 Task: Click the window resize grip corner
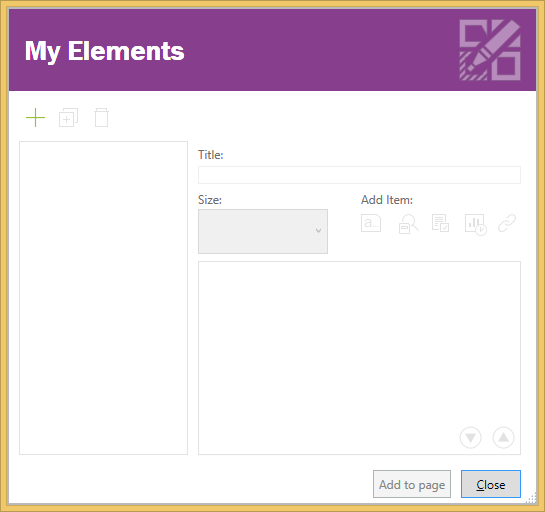coord(532,498)
